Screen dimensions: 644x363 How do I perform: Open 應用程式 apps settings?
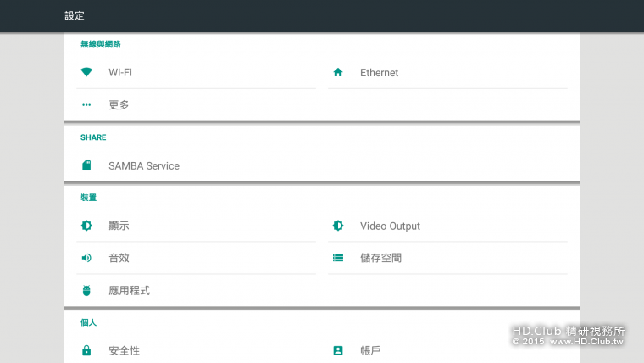(x=130, y=291)
